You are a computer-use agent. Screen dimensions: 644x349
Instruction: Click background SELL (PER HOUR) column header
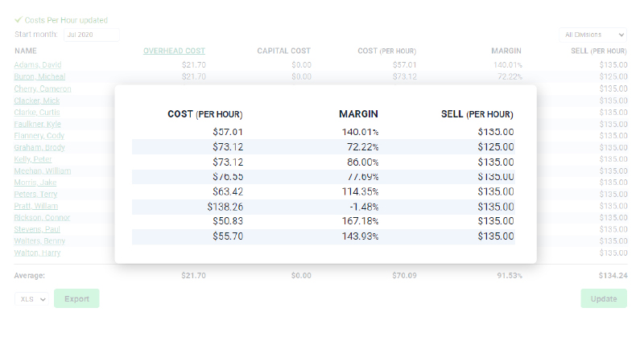(599, 51)
